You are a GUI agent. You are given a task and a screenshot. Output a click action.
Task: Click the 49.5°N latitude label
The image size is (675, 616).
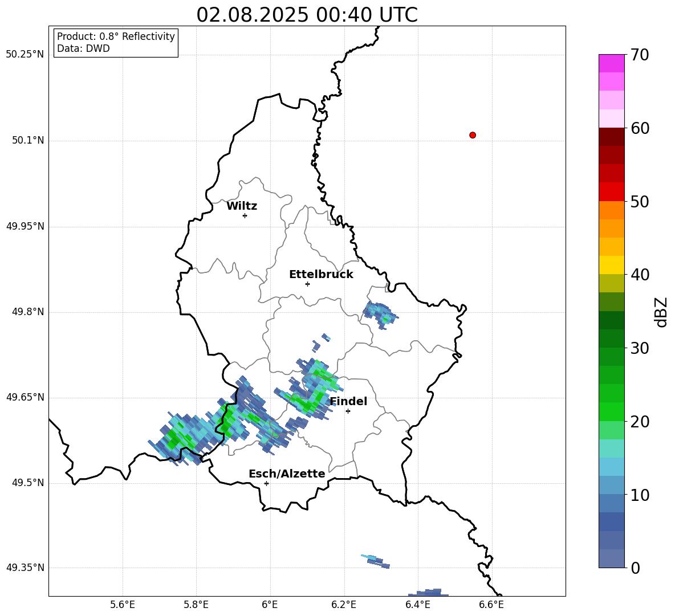[28, 483]
